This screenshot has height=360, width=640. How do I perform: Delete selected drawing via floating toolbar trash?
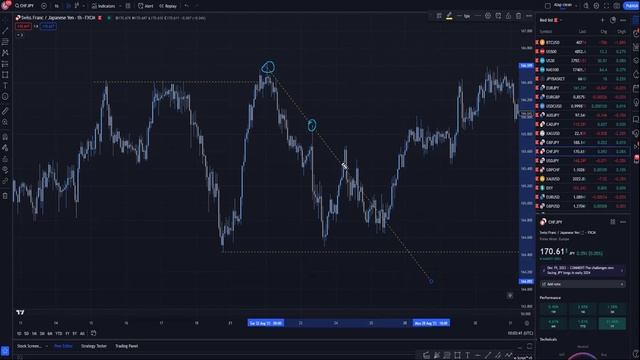(518, 16)
